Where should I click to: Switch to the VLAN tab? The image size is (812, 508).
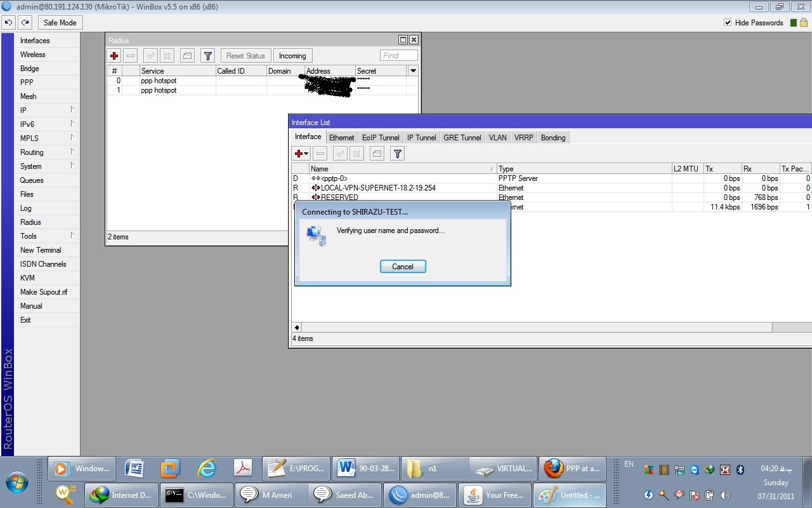coord(498,137)
